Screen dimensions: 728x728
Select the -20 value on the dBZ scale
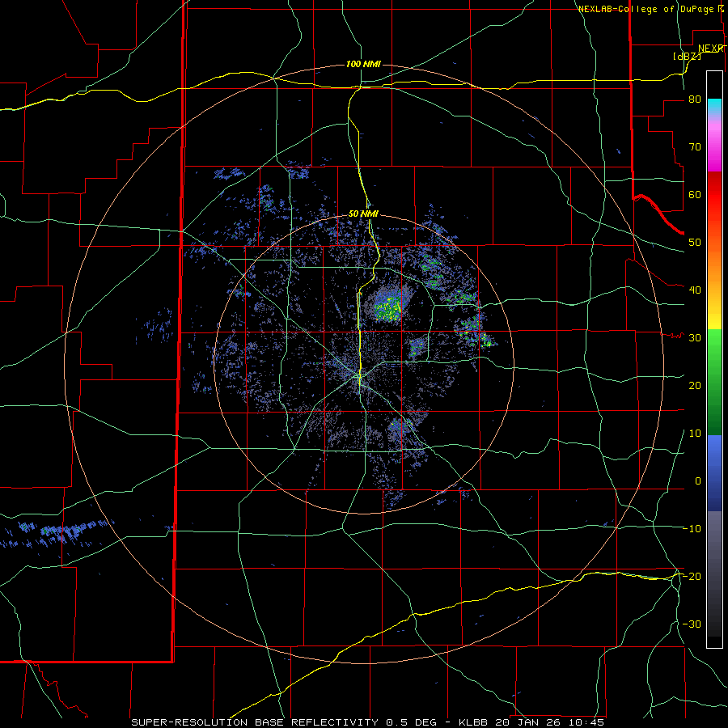click(x=692, y=577)
